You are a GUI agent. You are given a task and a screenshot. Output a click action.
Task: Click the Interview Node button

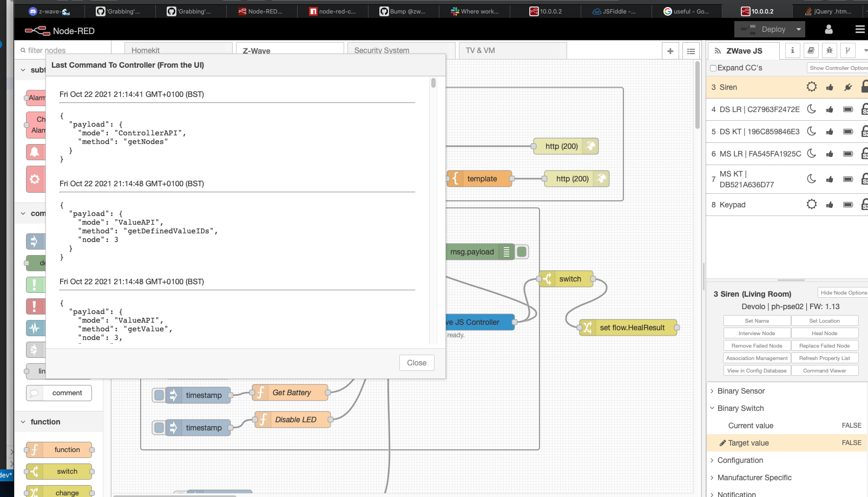[757, 333]
